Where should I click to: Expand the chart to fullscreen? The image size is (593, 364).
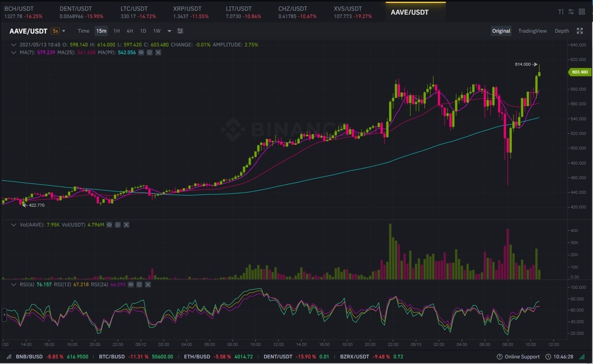(x=580, y=31)
